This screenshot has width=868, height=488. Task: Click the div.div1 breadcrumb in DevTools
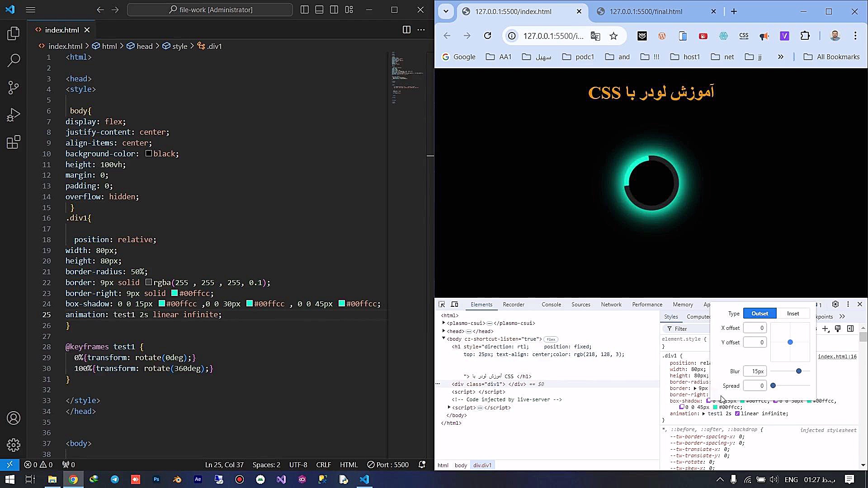(482, 465)
